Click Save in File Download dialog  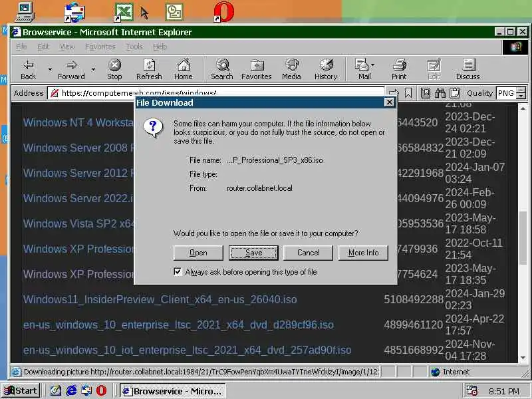point(253,253)
